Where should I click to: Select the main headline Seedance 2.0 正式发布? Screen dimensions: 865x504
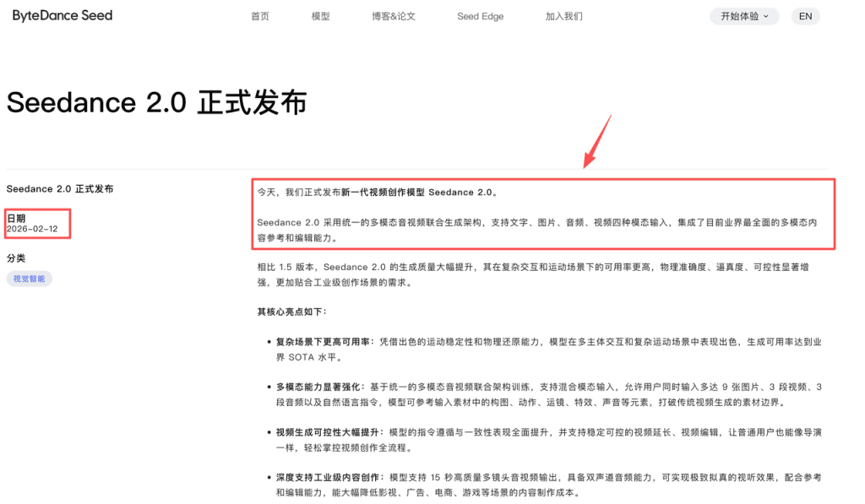[x=156, y=103]
